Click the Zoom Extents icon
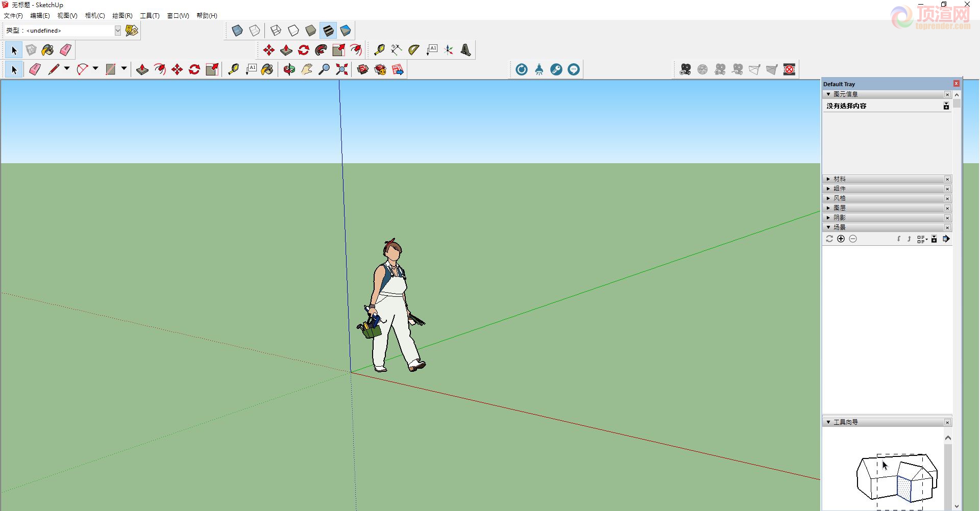 click(341, 69)
